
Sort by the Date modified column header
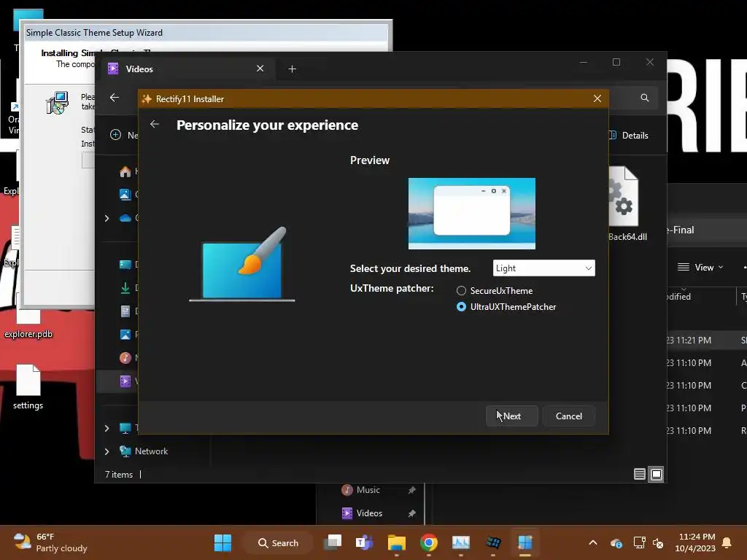701,297
